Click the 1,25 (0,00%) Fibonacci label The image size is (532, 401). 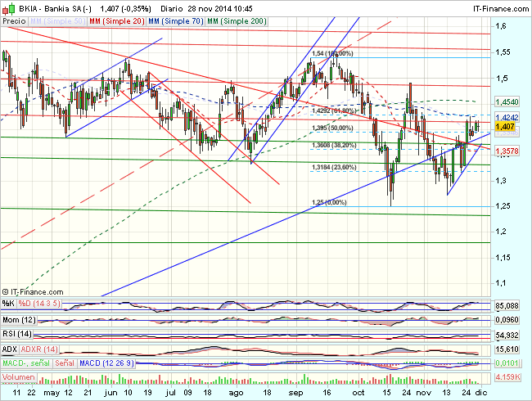pyautogui.click(x=329, y=202)
